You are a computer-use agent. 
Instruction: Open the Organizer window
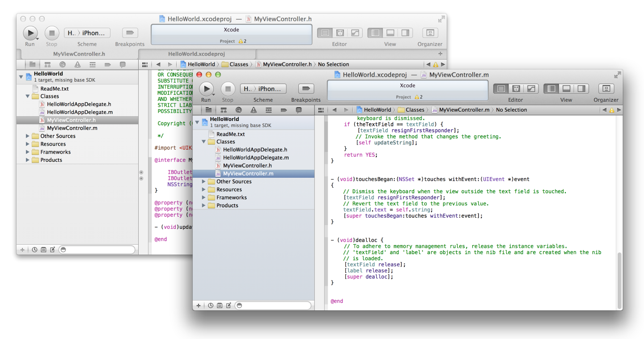(x=606, y=88)
